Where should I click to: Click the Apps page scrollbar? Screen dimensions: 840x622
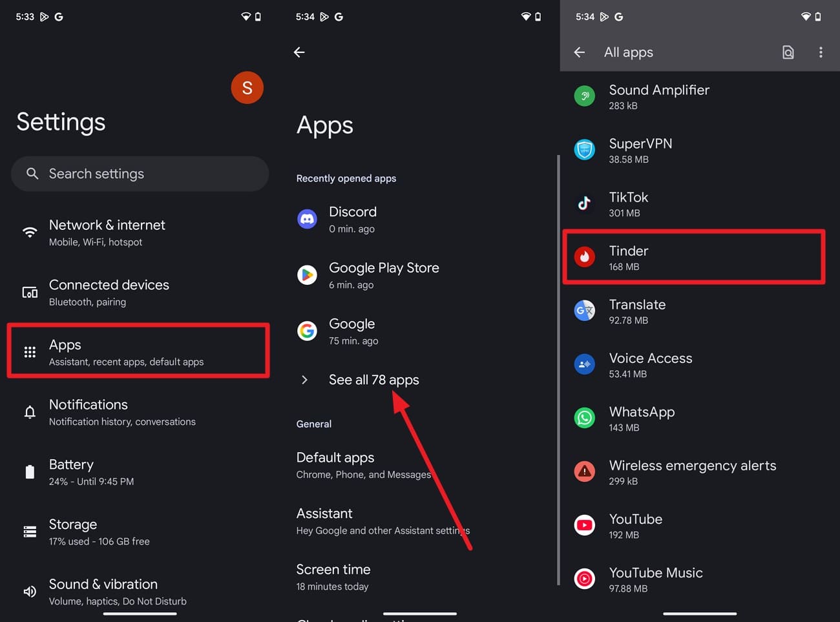coord(558,370)
